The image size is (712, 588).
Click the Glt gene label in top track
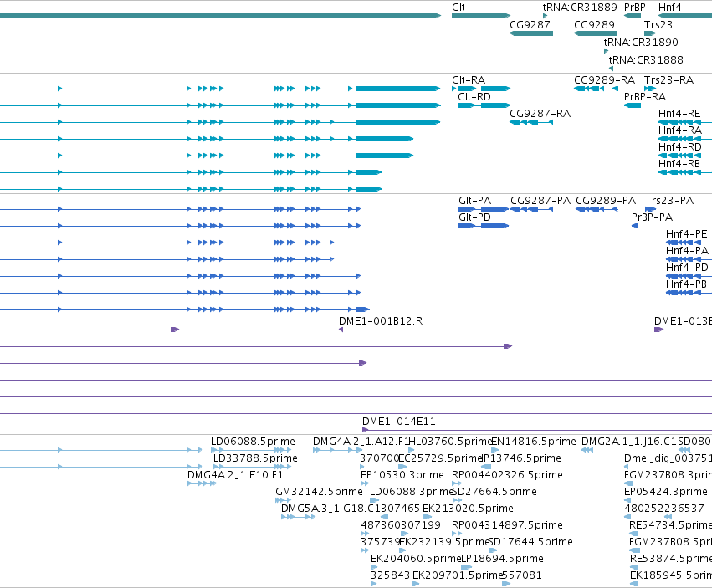click(x=458, y=8)
